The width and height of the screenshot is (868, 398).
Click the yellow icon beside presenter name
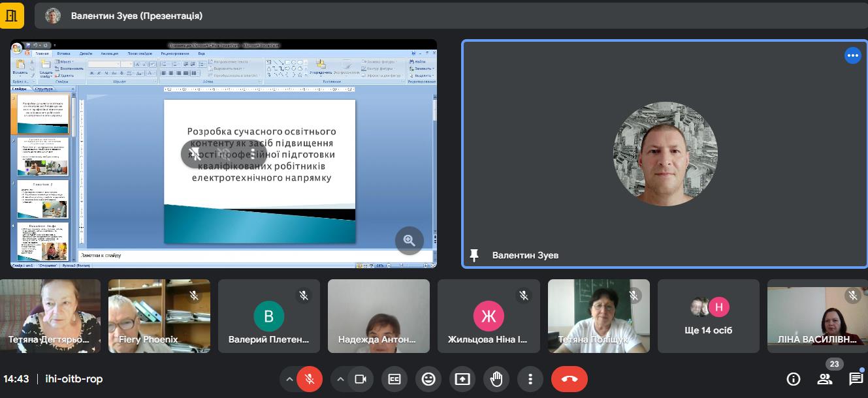(12, 16)
